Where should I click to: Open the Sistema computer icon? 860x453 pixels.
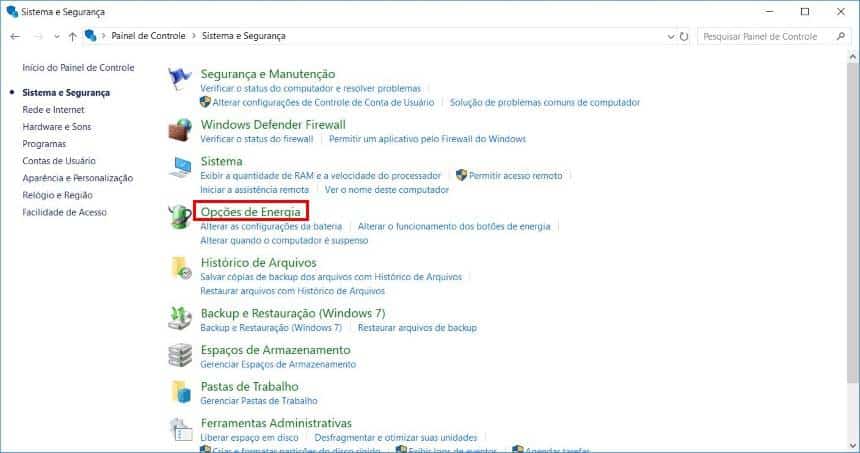pos(180,167)
